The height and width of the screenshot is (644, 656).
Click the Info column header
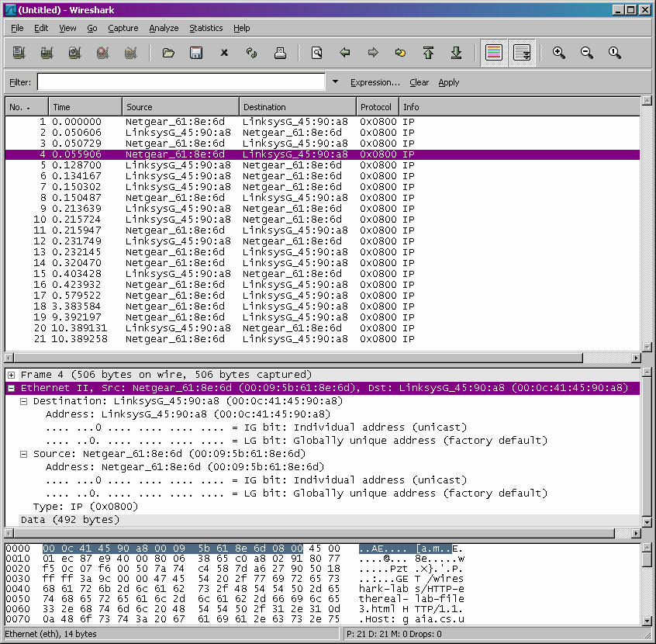(x=520, y=107)
